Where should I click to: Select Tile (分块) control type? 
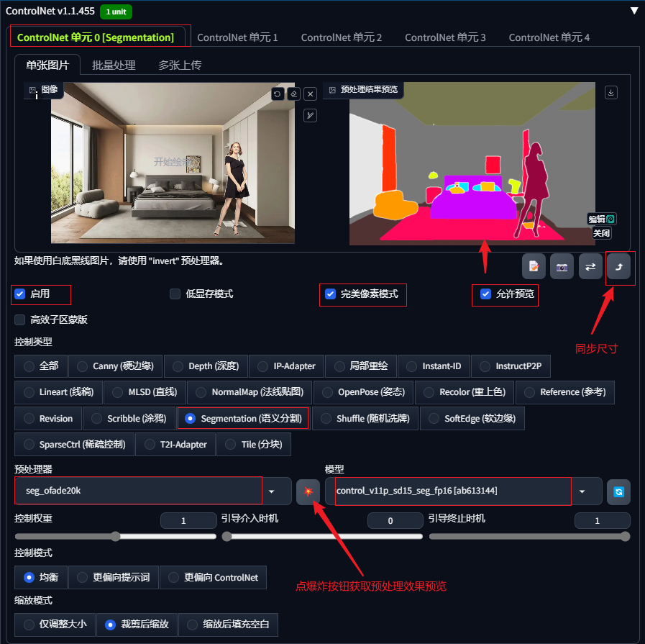coord(254,445)
